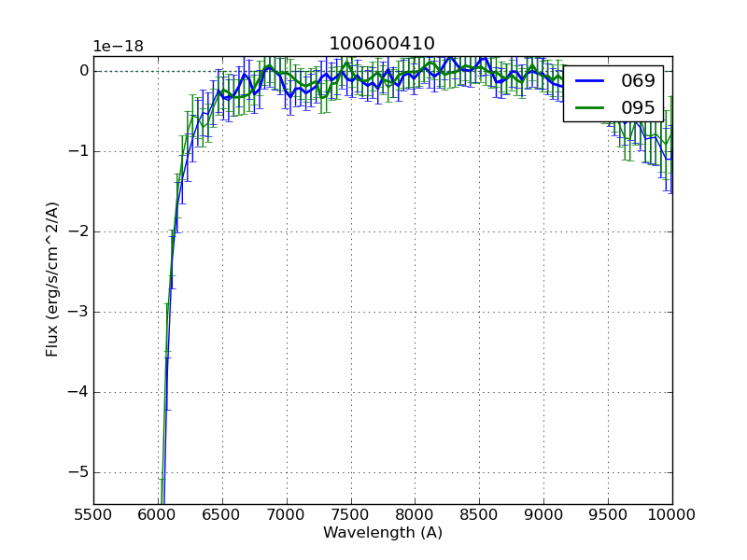
Task: Click the Wavelength (A) x-axis label
Action: [x=383, y=533]
